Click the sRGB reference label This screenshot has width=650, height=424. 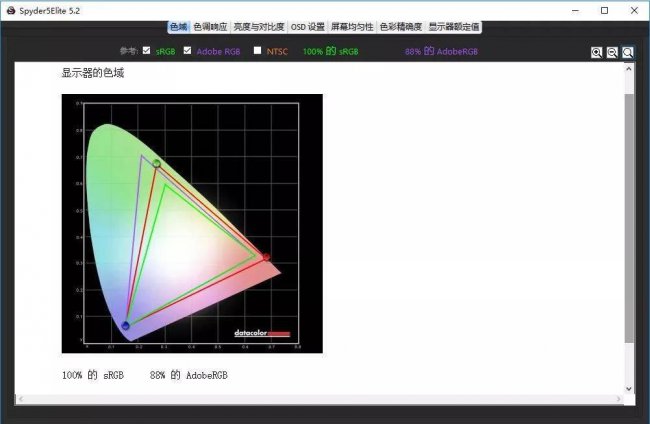point(165,51)
